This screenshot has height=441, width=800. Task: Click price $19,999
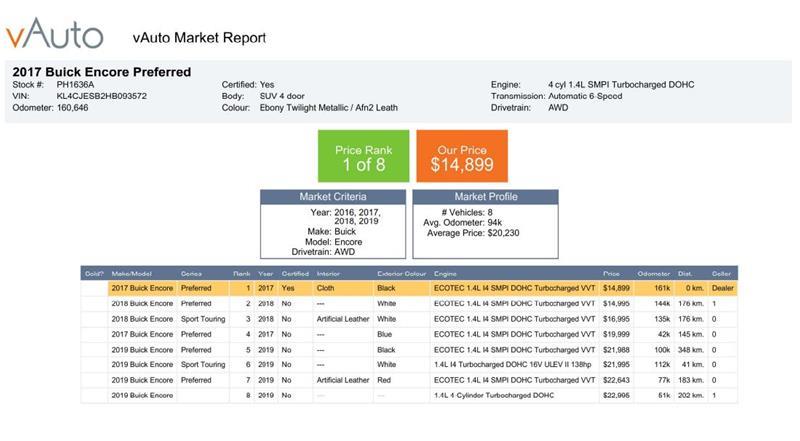tap(616, 334)
